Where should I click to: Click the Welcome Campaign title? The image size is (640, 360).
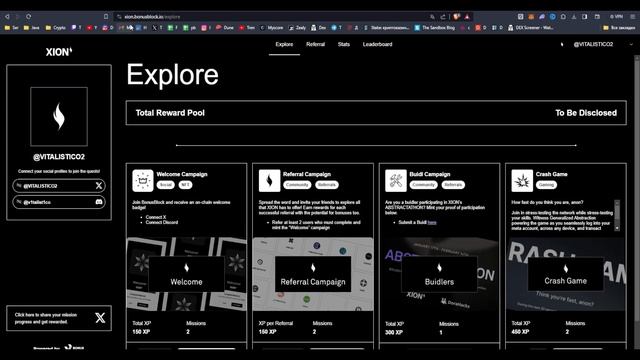click(182, 174)
